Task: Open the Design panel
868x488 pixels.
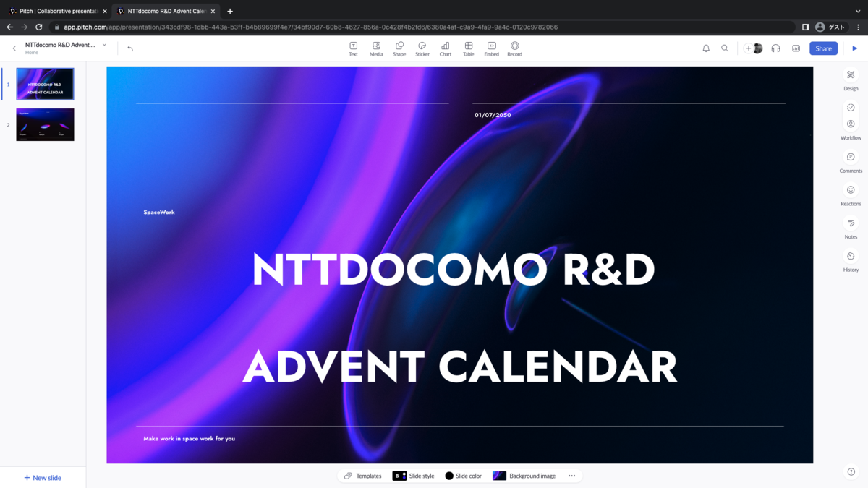Action: tap(851, 80)
